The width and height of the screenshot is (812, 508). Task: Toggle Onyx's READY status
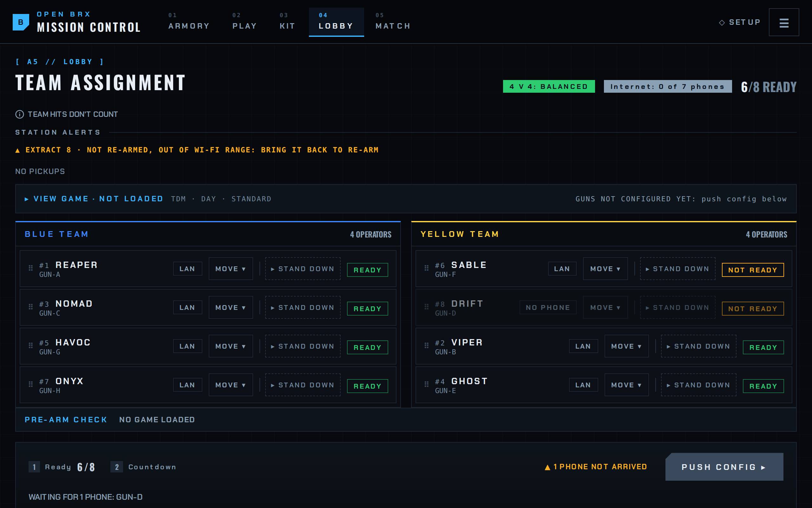tap(367, 386)
